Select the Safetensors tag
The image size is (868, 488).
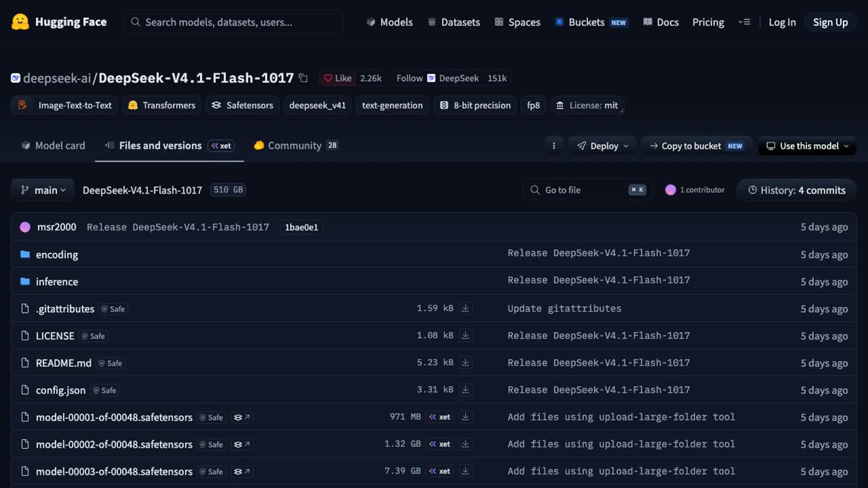(242, 105)
